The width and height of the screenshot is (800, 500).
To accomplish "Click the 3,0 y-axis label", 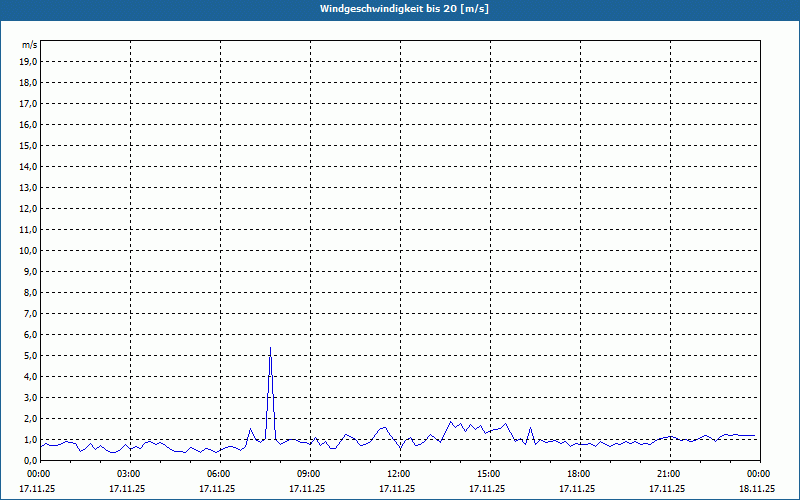I will click(29, 397).
